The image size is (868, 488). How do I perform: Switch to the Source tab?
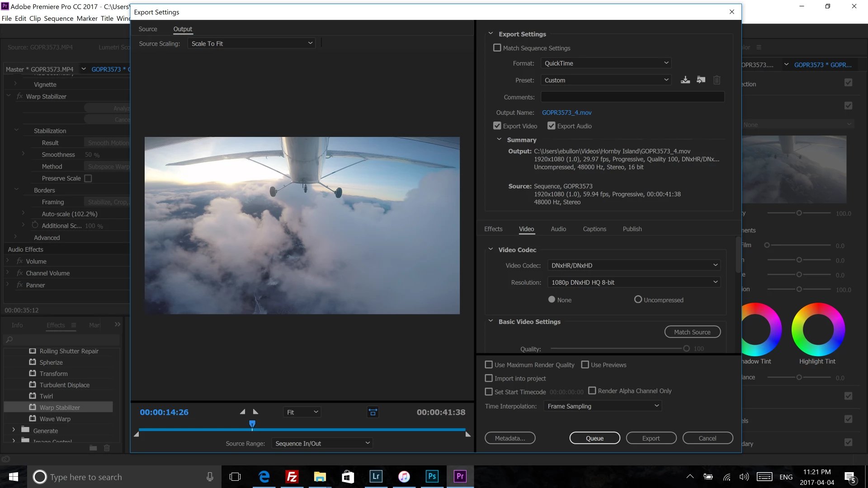(148, 29)
